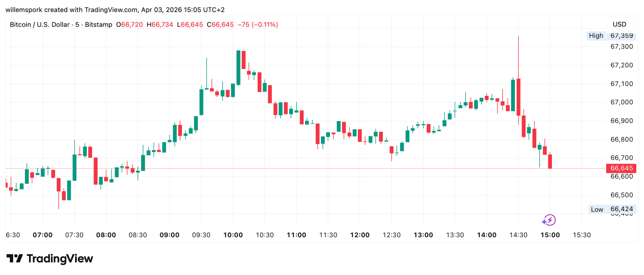Click the High label on price axis

click(x=596, y=36)
